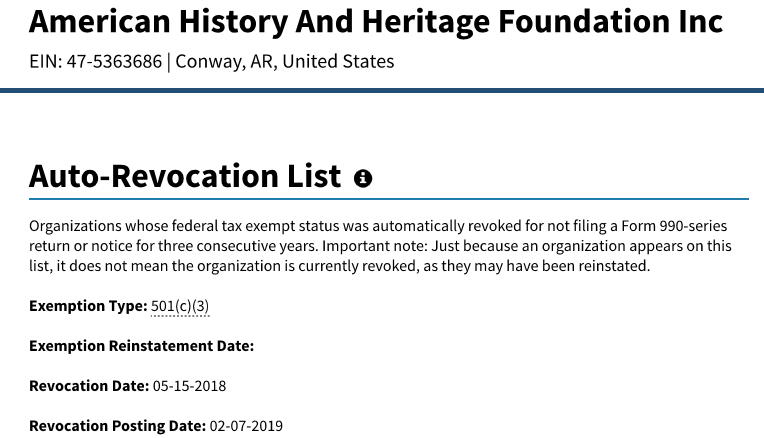Click the Conway, AR, United States location text
The height and width of the screenshot is (438, 764).
[x=285, y=61]
